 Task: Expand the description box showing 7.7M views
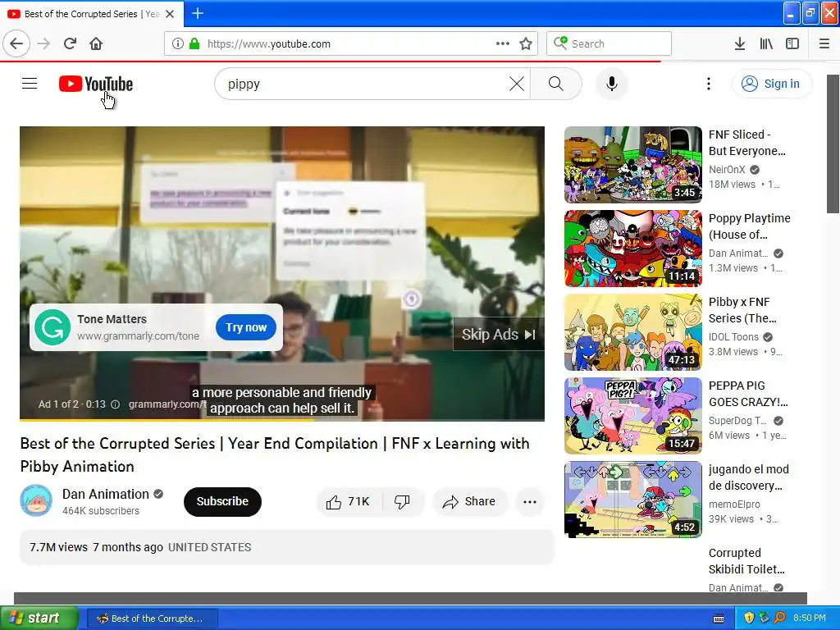click(x=286, y=547)
